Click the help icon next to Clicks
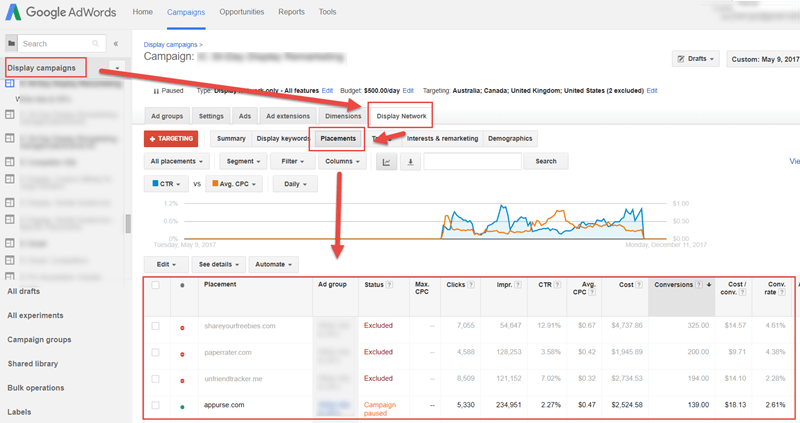Image resolution: width=800 pixels, height=423 pixels. 471,285
